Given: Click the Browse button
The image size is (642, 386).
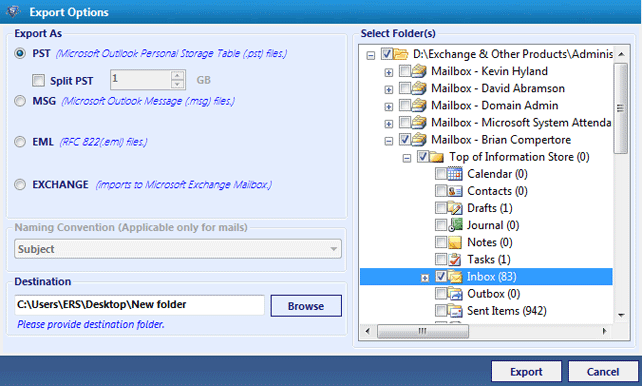Looking at the screenshot, I should (x=306, y=306).
